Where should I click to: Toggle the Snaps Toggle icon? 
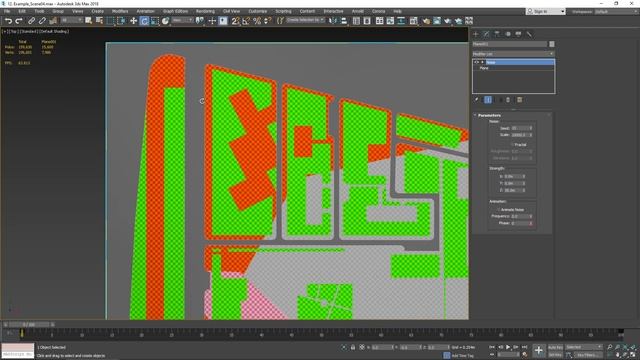236,21
